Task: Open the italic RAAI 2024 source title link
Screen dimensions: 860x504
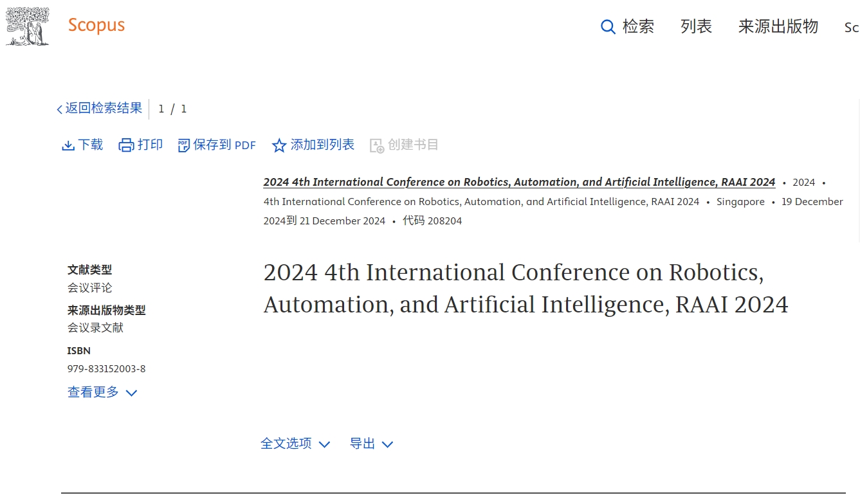Action: click(518, 182)
